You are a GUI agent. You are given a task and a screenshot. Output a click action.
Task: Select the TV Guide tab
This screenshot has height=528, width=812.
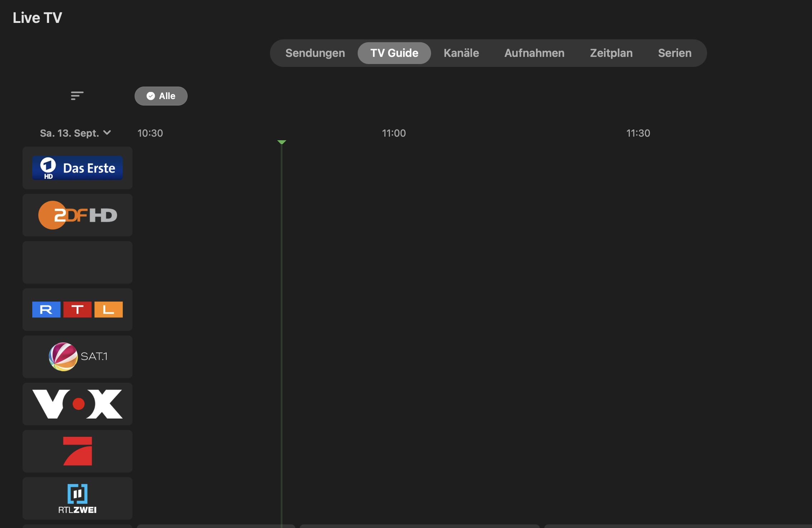pyautogui.click(x=394, y=53)
